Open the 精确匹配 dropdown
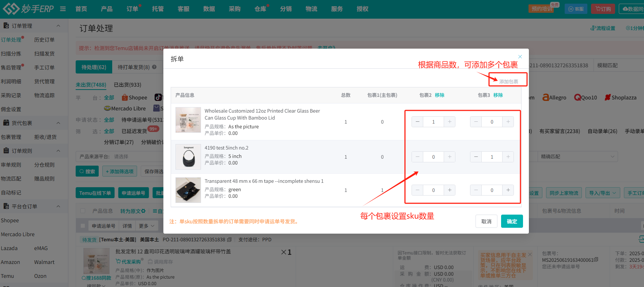Image resolution: width=644 pixels, height=287 pixels. [578, 156]
